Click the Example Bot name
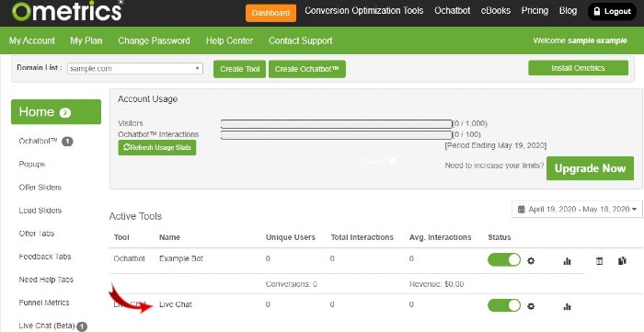This screenshot has height=332, width=644. [181, 259]
